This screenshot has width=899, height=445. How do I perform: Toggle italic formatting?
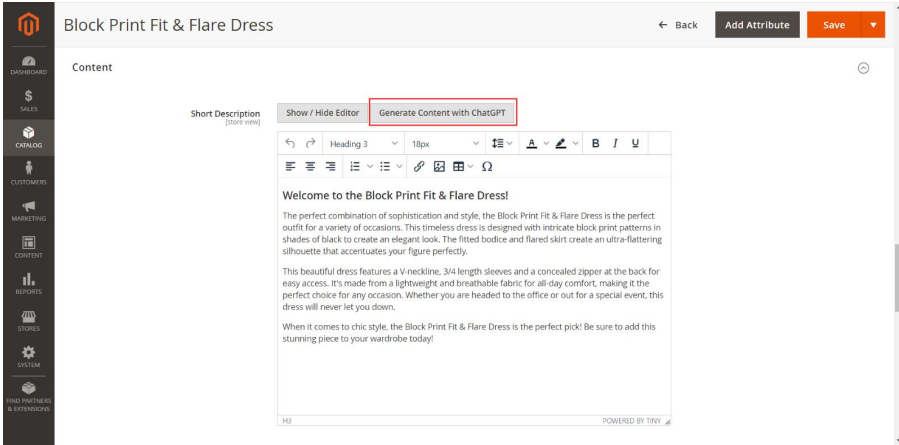click(616, 144)
